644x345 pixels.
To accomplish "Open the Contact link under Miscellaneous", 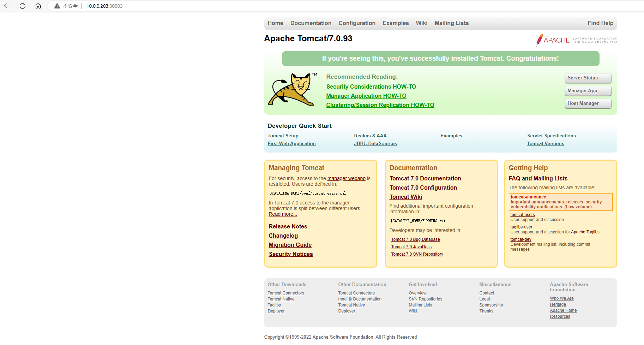I will click(487, 293).
